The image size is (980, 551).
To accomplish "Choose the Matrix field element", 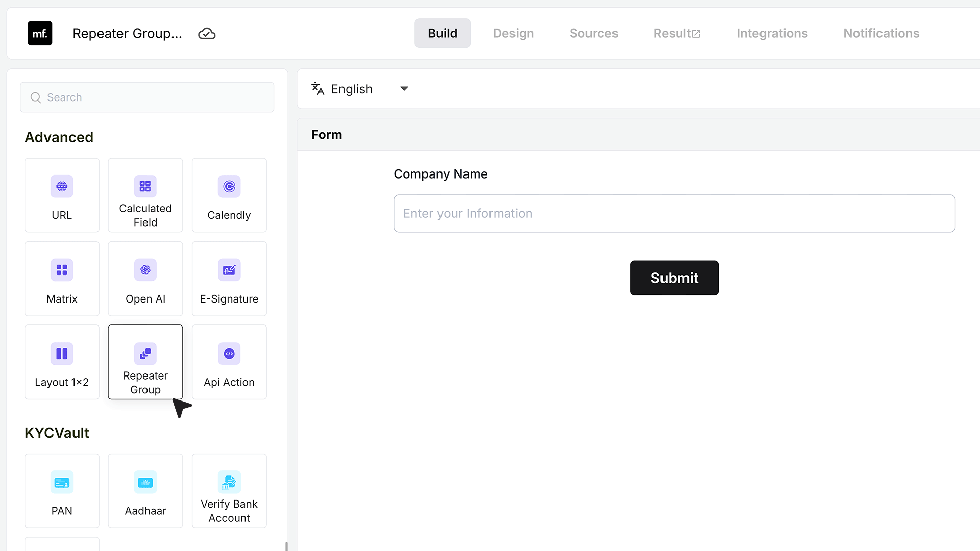I will pyautogui.click(x=62, y=279).
